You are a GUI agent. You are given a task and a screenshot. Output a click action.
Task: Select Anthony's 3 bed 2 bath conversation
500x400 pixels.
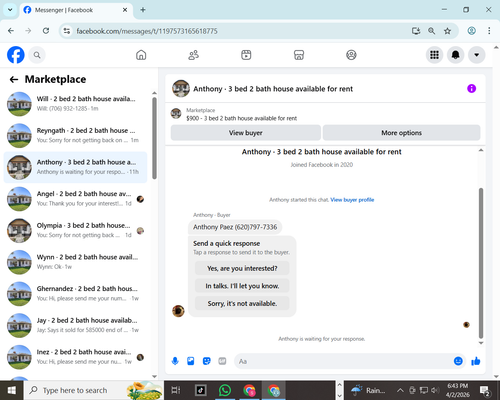pyautogui.click(x=75, y=167)
